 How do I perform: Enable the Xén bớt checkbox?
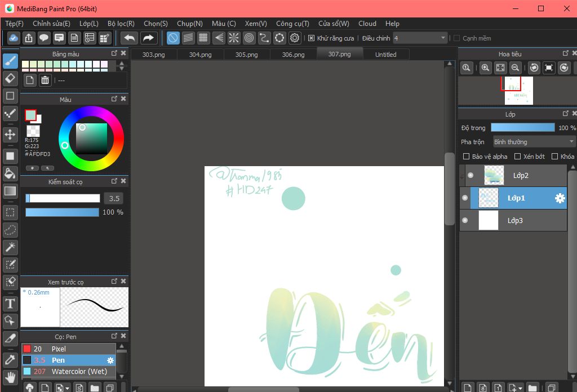pos(517,157)
